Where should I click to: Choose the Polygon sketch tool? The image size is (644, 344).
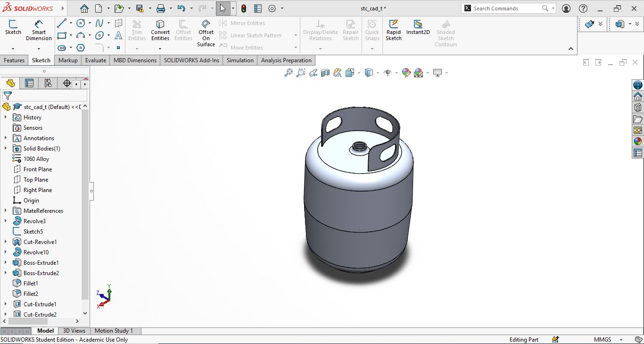pyautogui.click(x=81, y=48)
